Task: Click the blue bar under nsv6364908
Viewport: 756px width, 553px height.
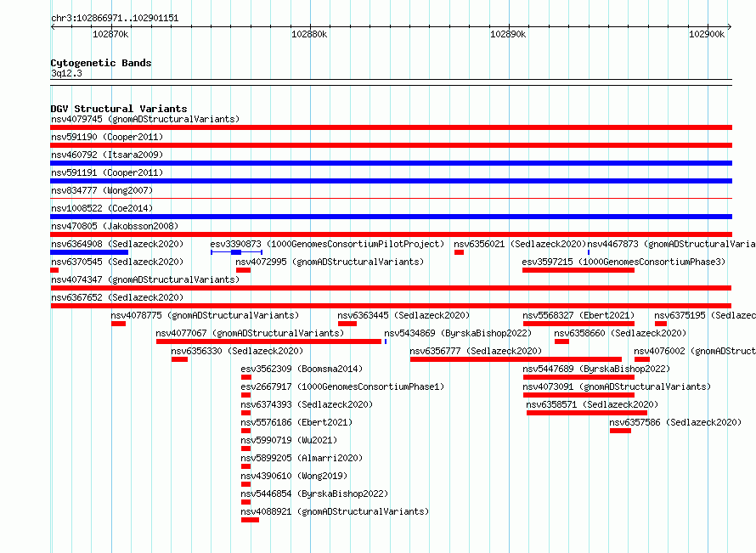Action: [x=89, y=252]
